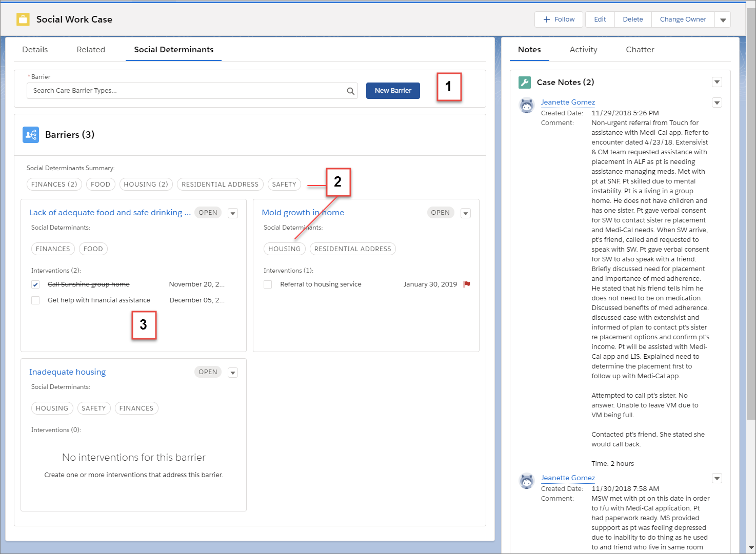This screenshot has width=756, height=554.
Task: Open actions menu for Lack of adequate food barrier
Action: [233, 214]
